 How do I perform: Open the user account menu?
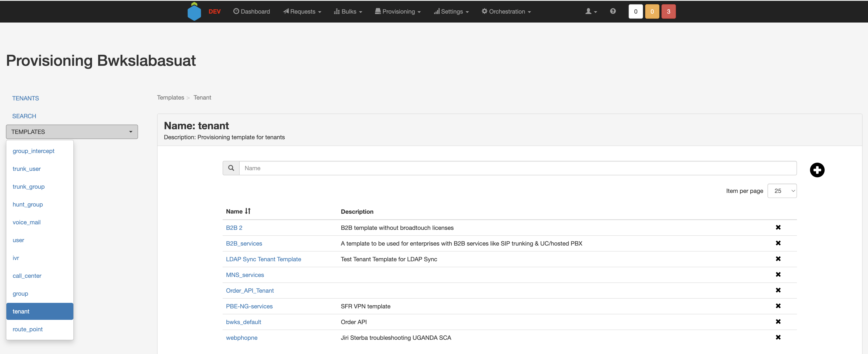(591, 11)
